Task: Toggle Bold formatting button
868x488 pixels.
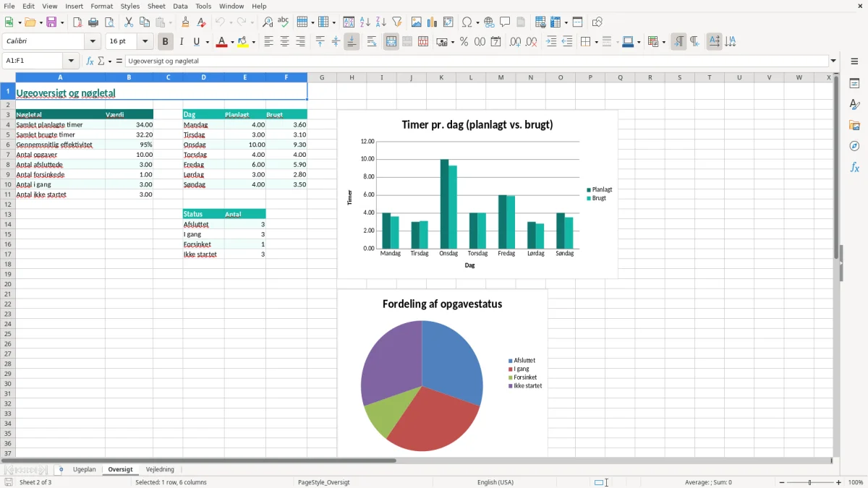Action: coord(166,42)
